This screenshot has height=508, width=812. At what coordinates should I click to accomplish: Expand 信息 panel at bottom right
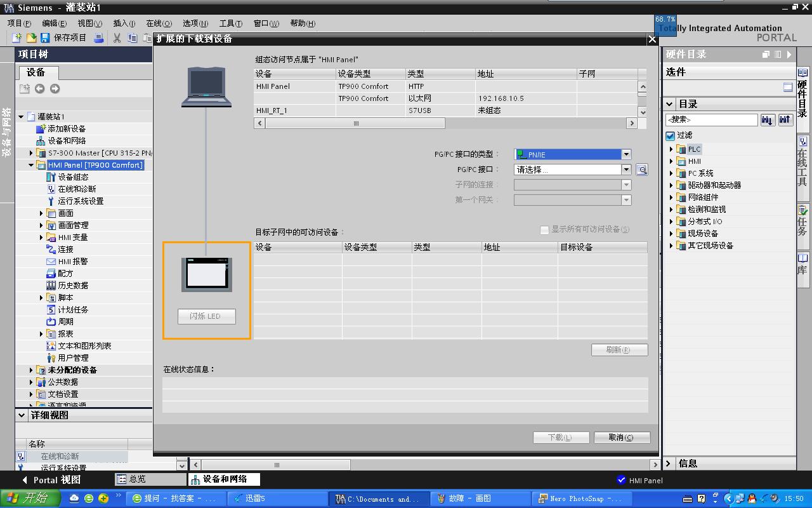669,464
